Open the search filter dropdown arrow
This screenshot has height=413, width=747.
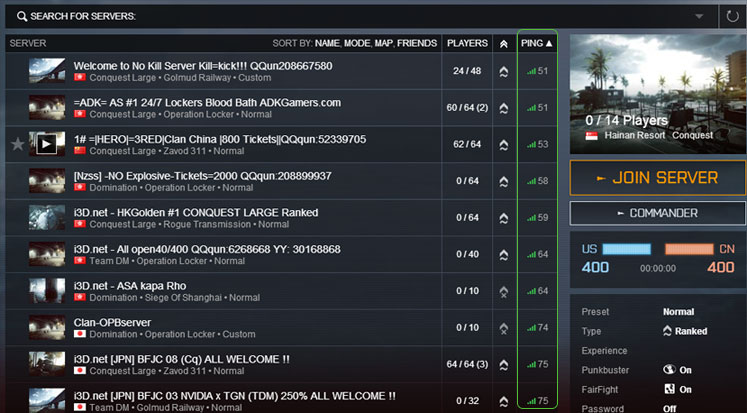[699, 17]
